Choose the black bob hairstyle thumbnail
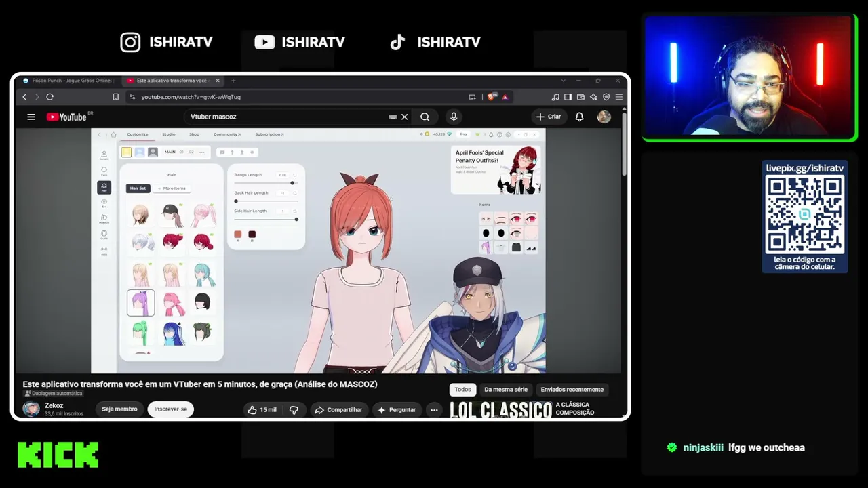Viewport: 868px width, 488px height. (203, 302)
